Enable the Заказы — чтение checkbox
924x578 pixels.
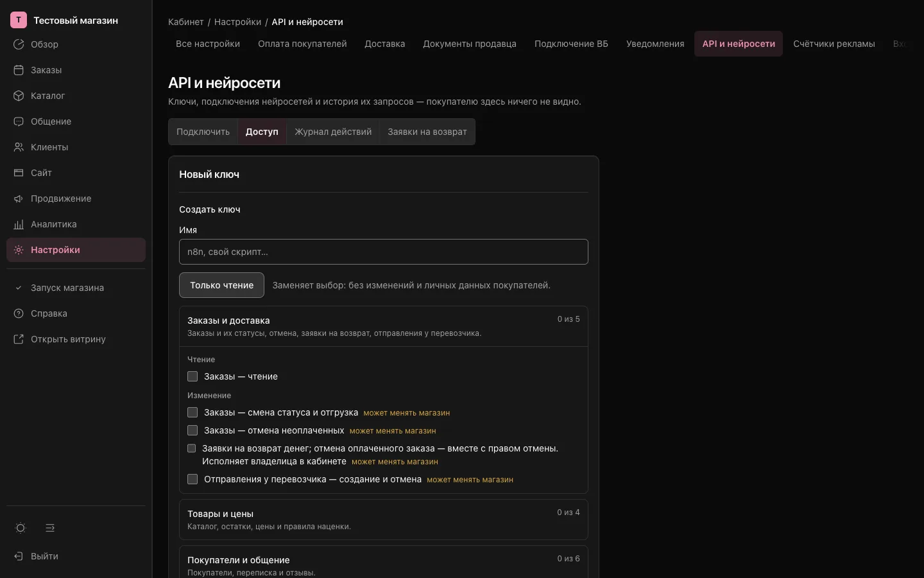pos(193,376)
